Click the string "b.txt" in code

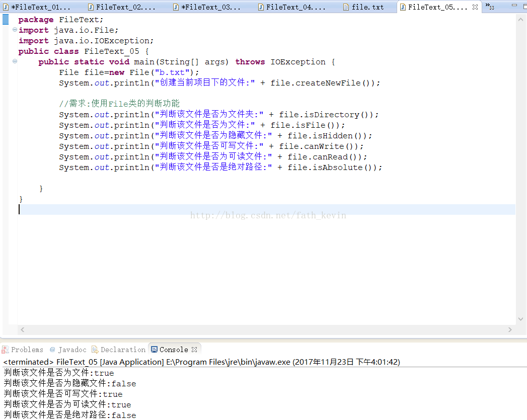172,72
